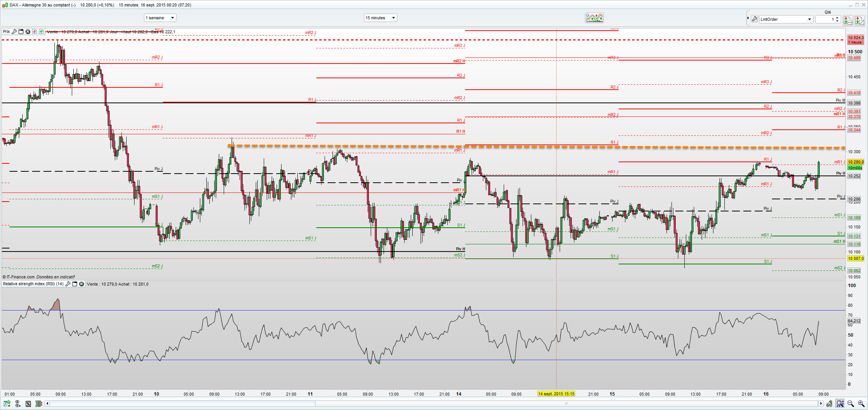Click the zoom in magnifier icon
Screen dimensions: 868x410
pyautogui.click(x=861, y=404)
